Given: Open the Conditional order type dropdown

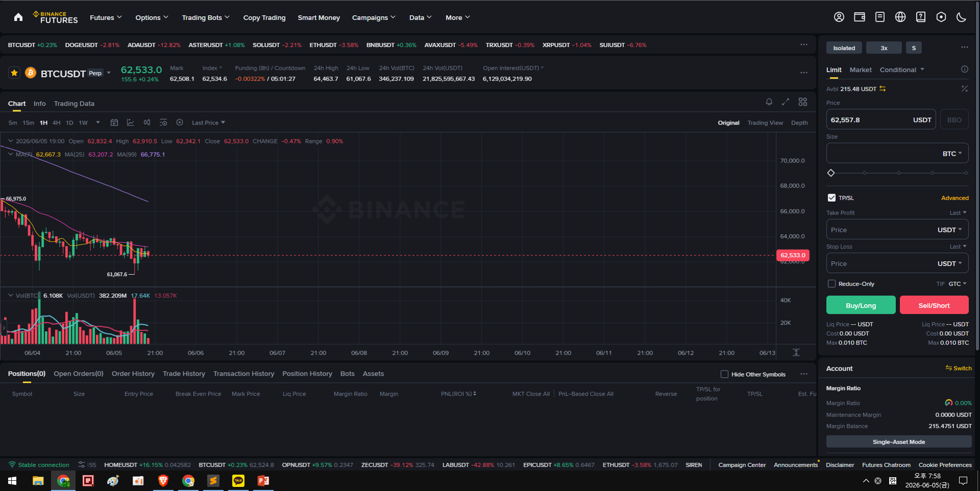Looking at the screenshot, I should coord(902,69).
